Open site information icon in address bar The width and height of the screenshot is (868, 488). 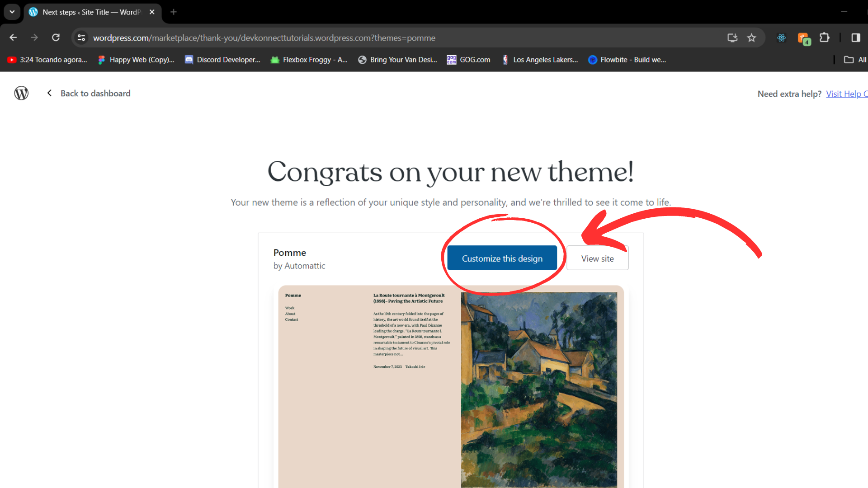[x=81, y=38]
